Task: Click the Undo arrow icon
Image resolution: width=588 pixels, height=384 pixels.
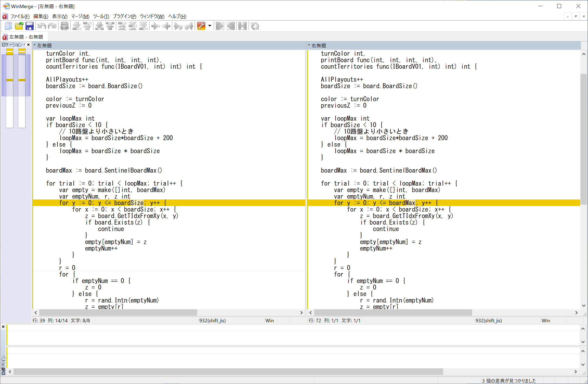Action: click(42, 26)
